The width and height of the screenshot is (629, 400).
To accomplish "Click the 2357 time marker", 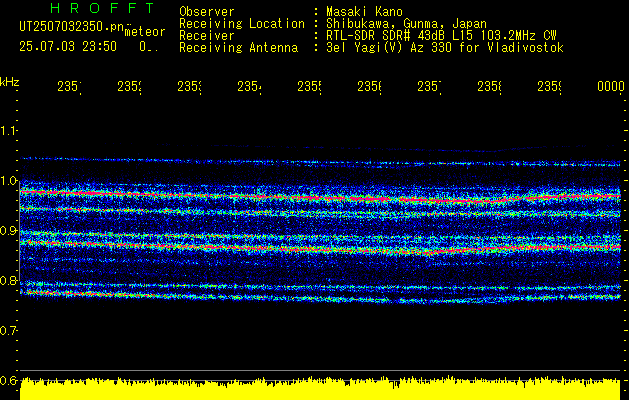I will [429, 87].
